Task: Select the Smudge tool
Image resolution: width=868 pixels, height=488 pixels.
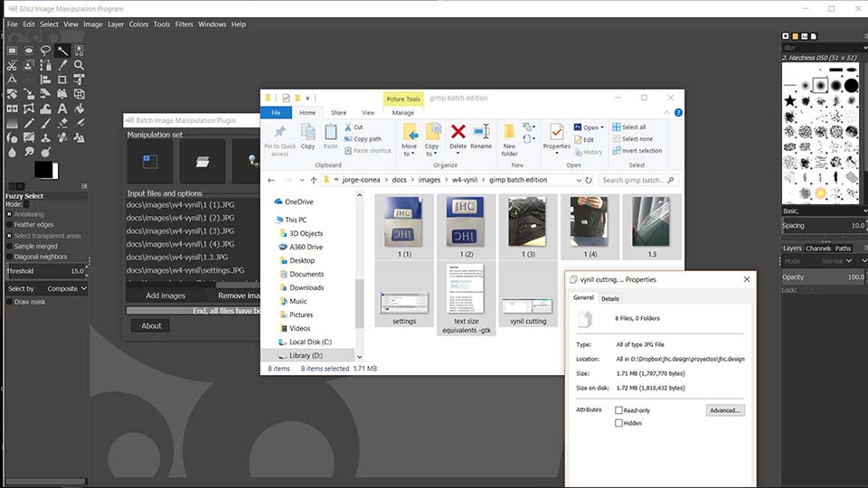Action: pyautogui.click(x=29, y=152)
